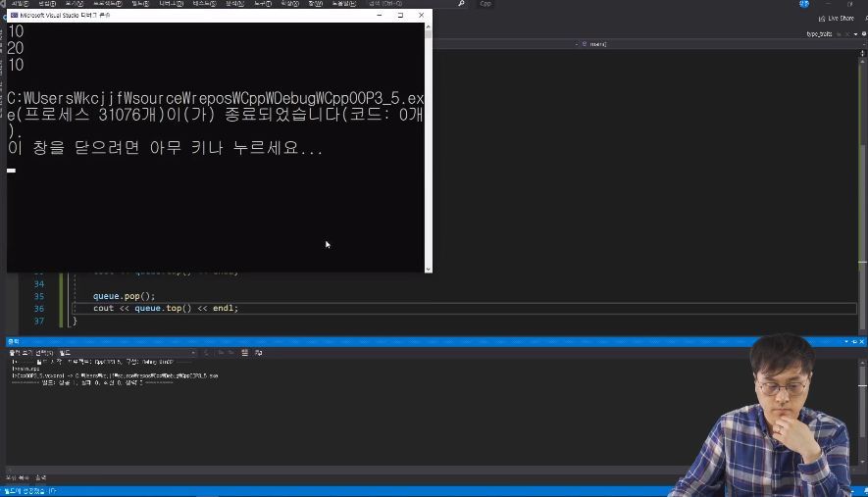868x497 pixels.
Task: Click the console scrollbar down arrow
Action: (x=428, y=269)
